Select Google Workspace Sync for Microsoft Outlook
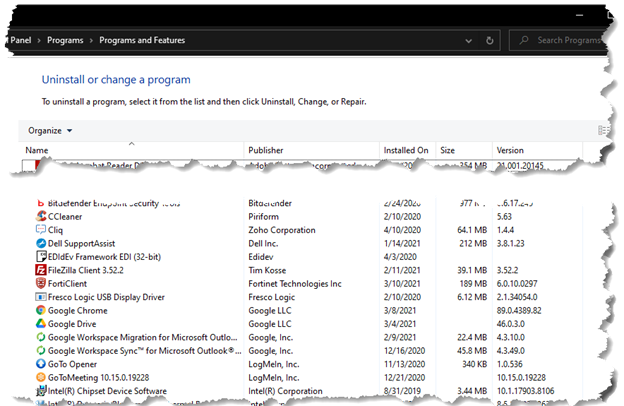This screenshot has height=406, width=624. [302, 351]
